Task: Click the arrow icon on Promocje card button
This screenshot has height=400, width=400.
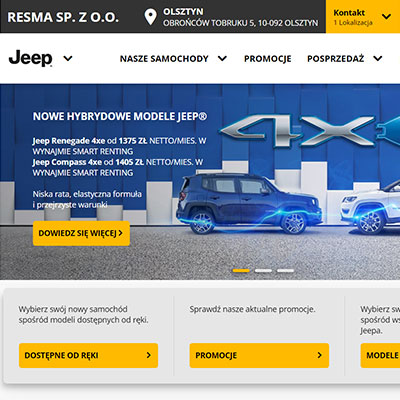Action: coord(320,356)
